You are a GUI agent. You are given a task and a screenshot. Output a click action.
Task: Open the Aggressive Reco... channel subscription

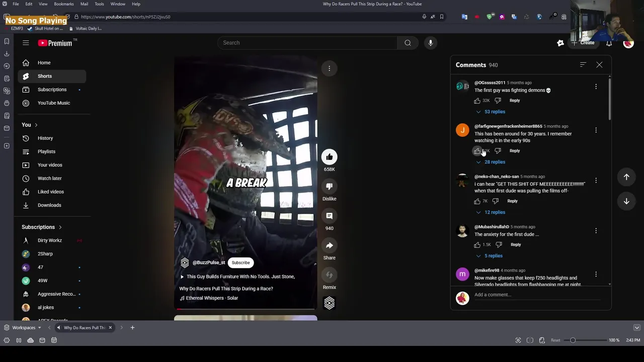(x=52, y=294)
